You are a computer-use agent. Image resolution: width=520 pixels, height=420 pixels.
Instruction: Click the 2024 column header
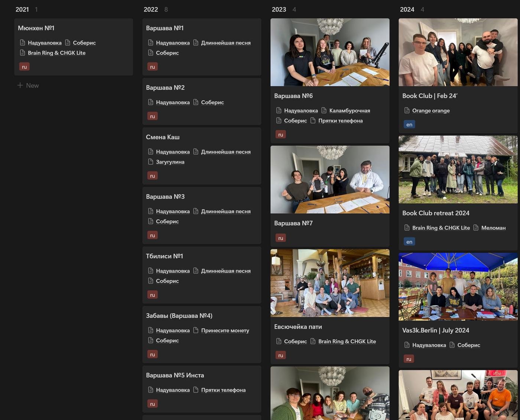407,10
